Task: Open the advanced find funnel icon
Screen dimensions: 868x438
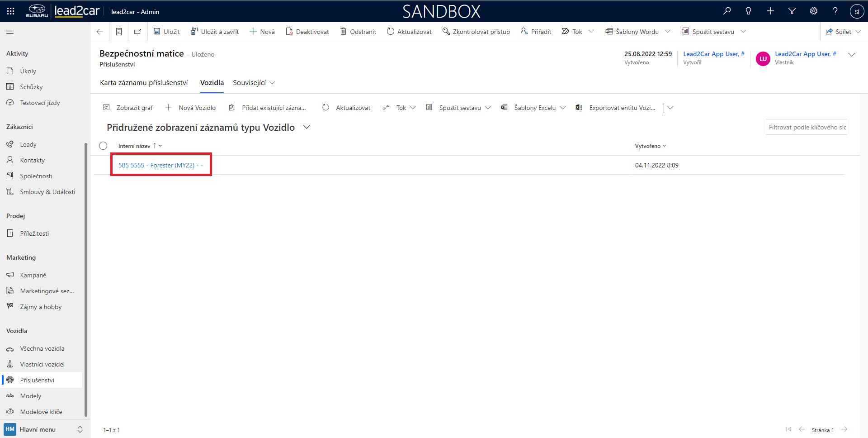Action: 792,11
